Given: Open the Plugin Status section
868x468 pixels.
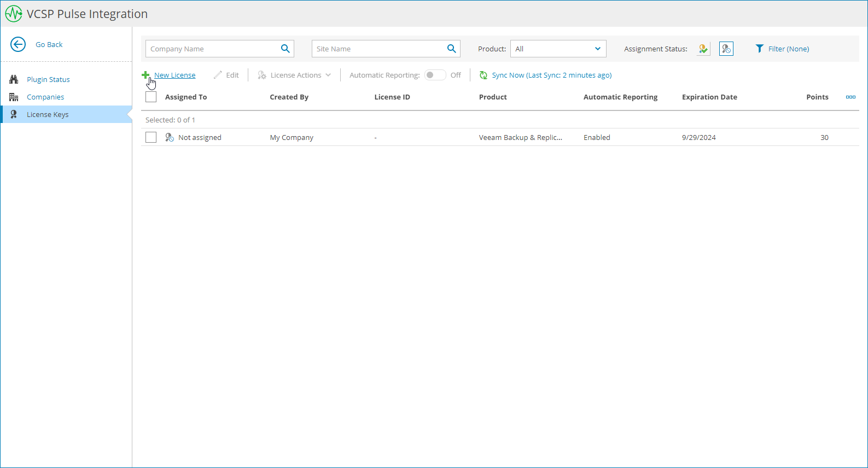Looking at the screenshot, I should pos(48,79).
